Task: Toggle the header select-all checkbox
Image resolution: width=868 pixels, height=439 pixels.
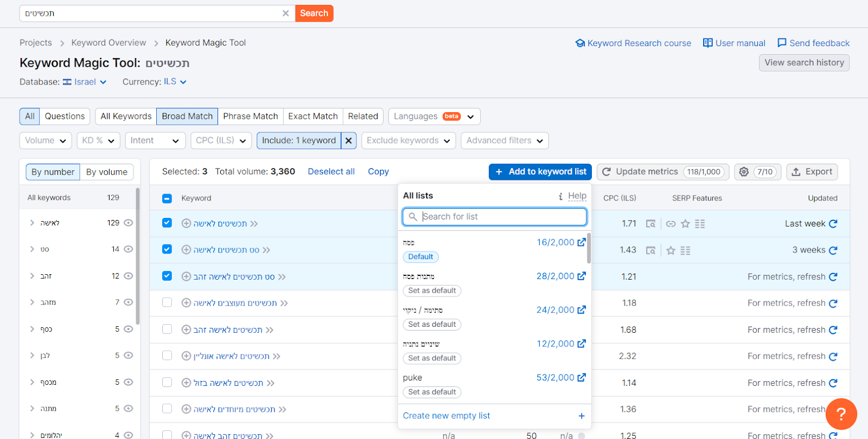Action: (167, 198)
